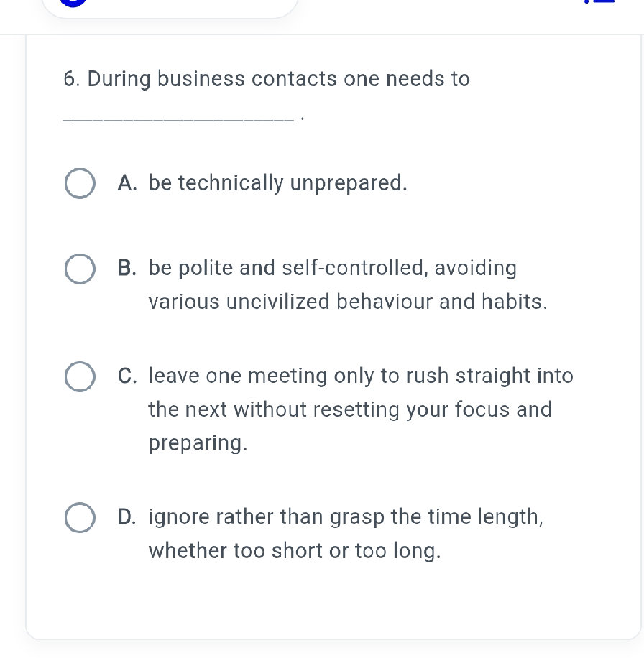The width and height of the screenshot is (644, 658).
Task: Click question 6's heading text
Action: tap(266, 79)
